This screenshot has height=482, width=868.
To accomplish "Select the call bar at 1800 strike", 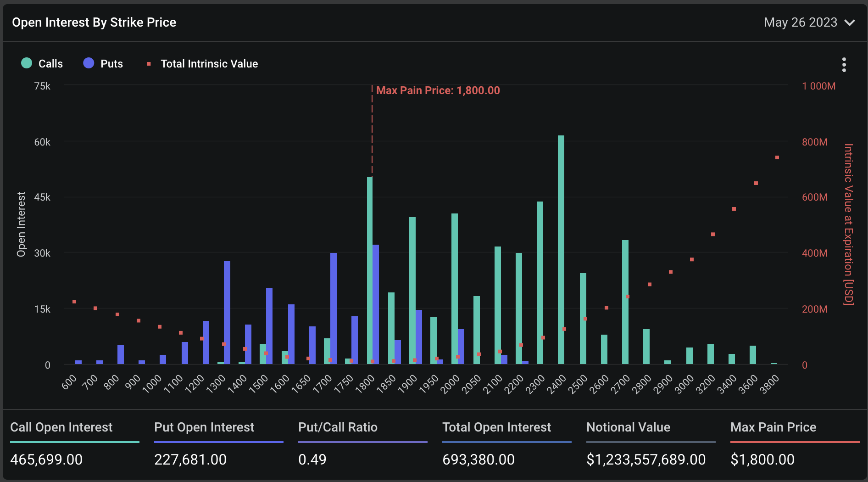I will pyautogui.click(x=370, y=270).
